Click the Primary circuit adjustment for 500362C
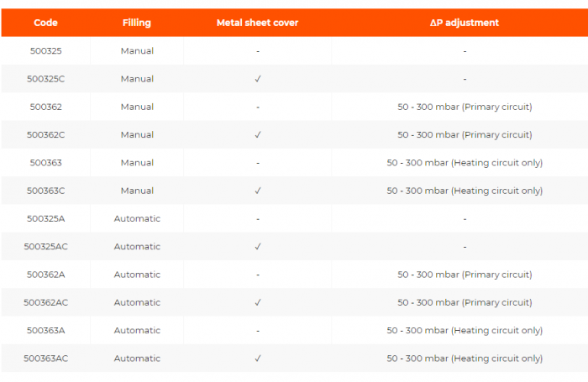Image resolution: width=588 pixels, height=382 pixels. pyautogui.click(x=465, y=134)
